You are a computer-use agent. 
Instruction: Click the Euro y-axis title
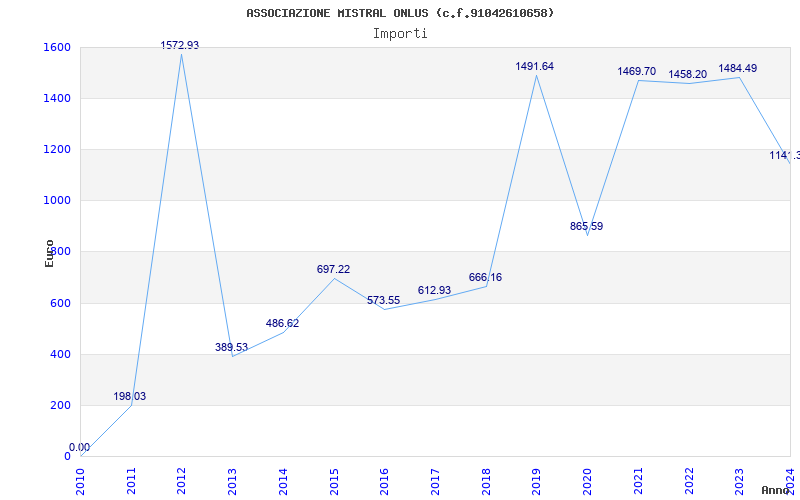click(49, 253)
